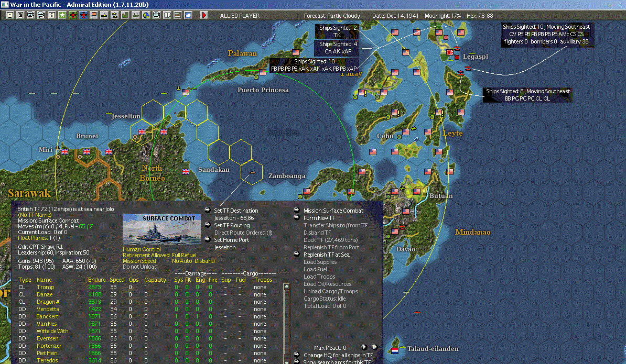Toggle the No Auto-Disband setting

pos(193,261)
